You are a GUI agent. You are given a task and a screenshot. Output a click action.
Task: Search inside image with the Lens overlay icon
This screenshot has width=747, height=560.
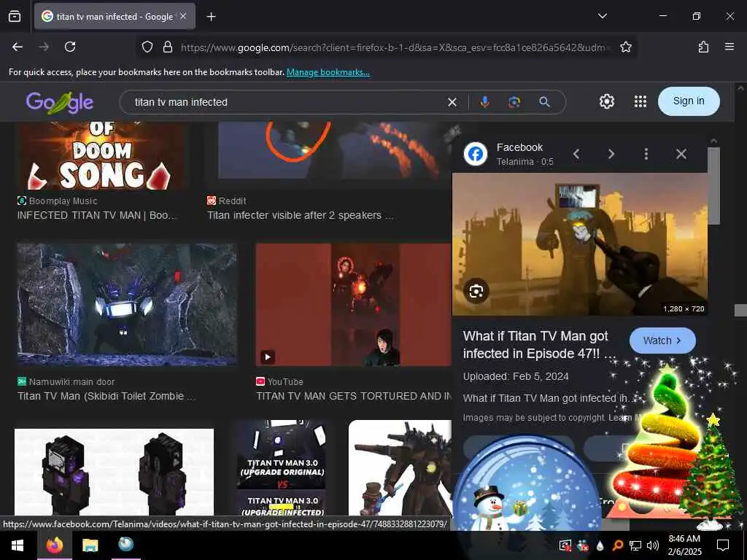pyautogui.click(x=476, y=291)
